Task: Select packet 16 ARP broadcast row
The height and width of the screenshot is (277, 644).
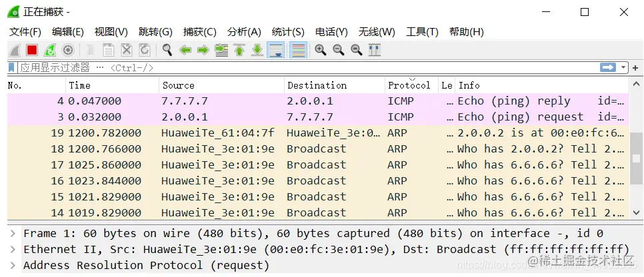Action: pos(318,181)
